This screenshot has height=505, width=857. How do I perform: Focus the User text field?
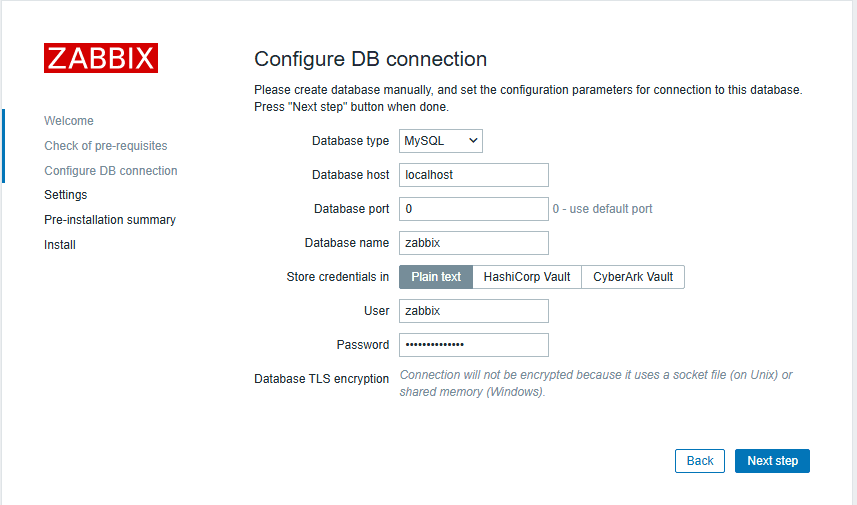coord(473,311)
